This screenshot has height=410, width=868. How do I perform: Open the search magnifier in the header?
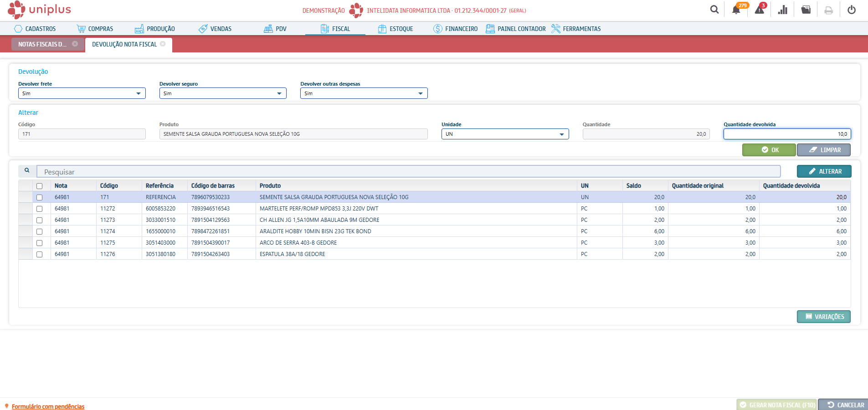click(714, 10)
